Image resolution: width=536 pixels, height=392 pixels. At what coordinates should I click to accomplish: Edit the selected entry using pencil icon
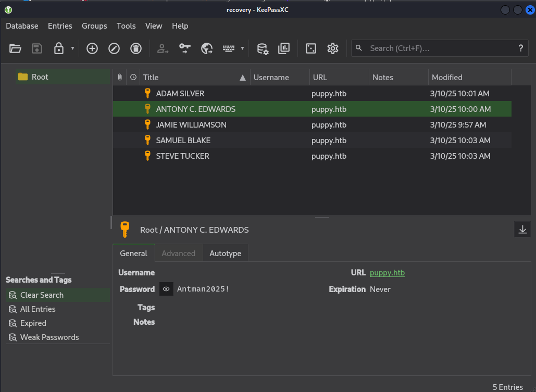[x=114, y=48]
